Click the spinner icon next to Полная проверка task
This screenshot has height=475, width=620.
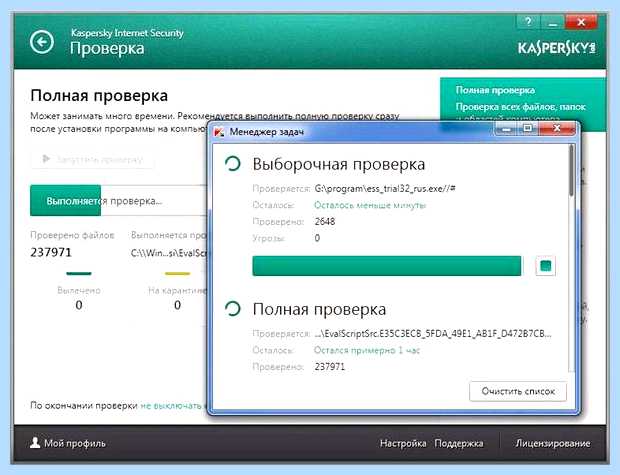coord(232,308)
